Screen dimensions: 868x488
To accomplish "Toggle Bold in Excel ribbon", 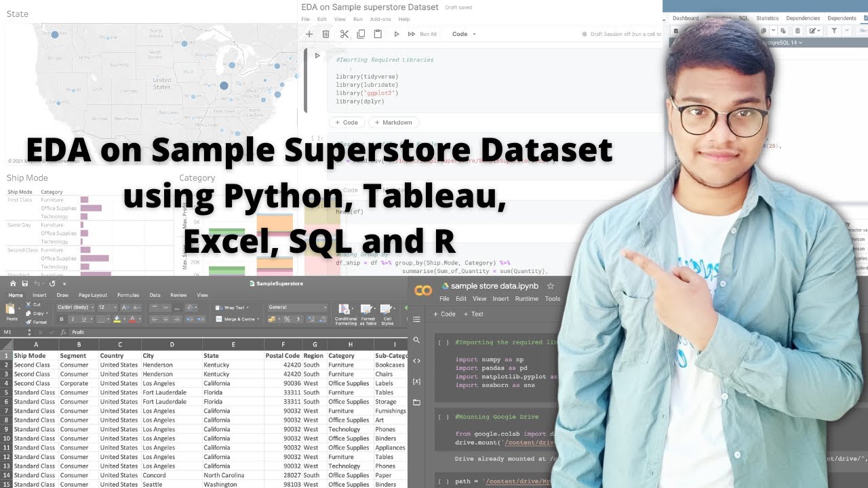I will (61, 319).
